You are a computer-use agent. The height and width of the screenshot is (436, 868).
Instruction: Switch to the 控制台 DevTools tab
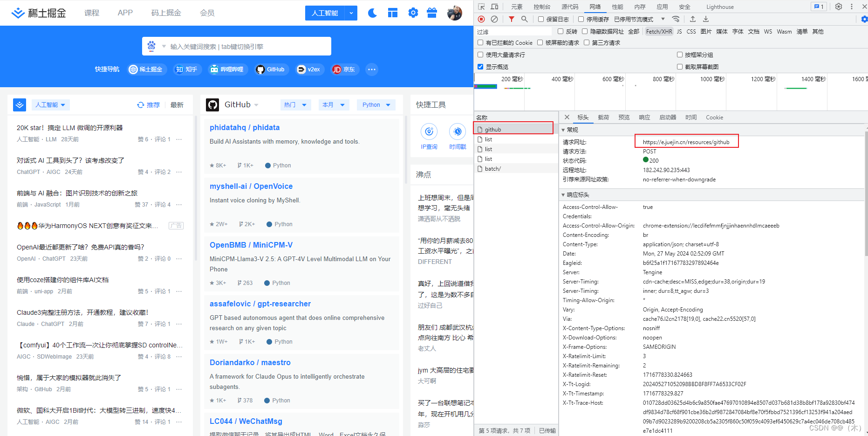coord(542,7)
